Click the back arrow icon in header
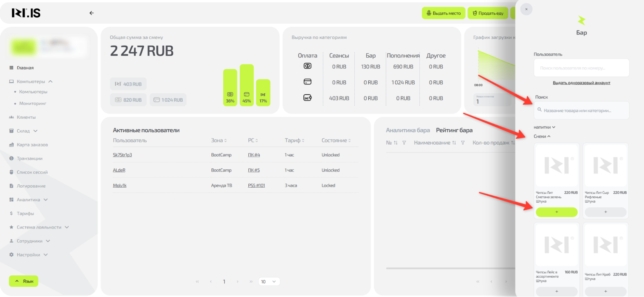Viewport: 644px width, 297px height. tap(91, 13)
